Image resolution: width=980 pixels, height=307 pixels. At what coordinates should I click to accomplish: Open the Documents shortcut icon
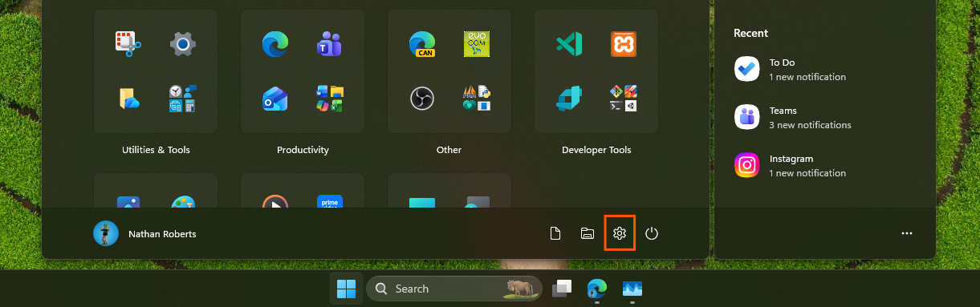pos(555,233)
